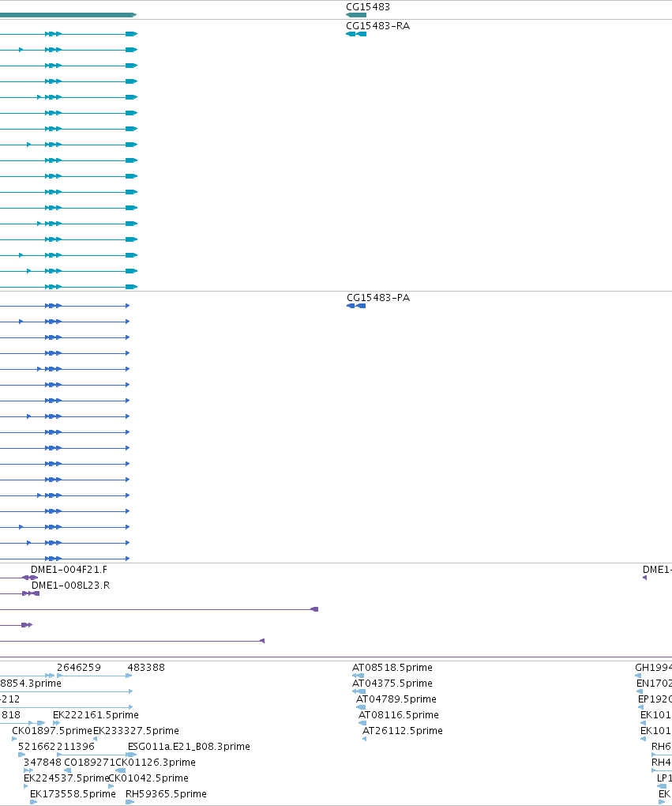The width and height of the screenshot is (672, 806).
Task: Select the CK01897.5prime label
Action: 52,731
